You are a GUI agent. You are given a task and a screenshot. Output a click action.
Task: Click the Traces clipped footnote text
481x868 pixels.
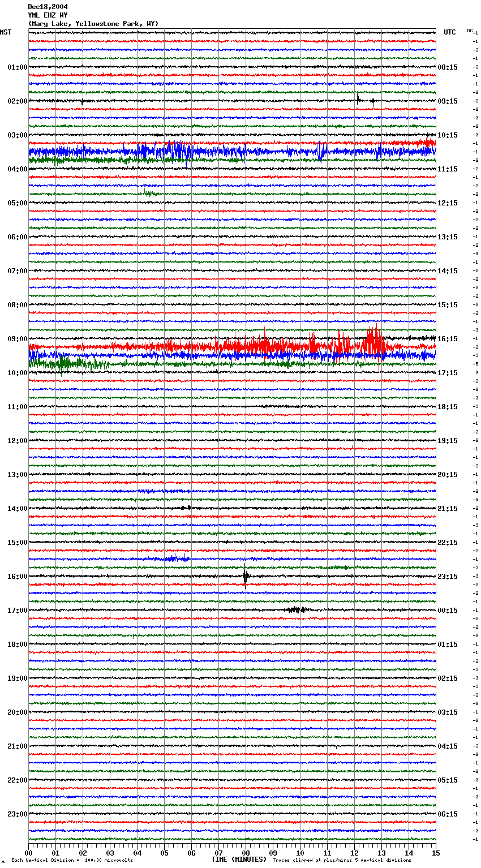[x=342, y=861]
